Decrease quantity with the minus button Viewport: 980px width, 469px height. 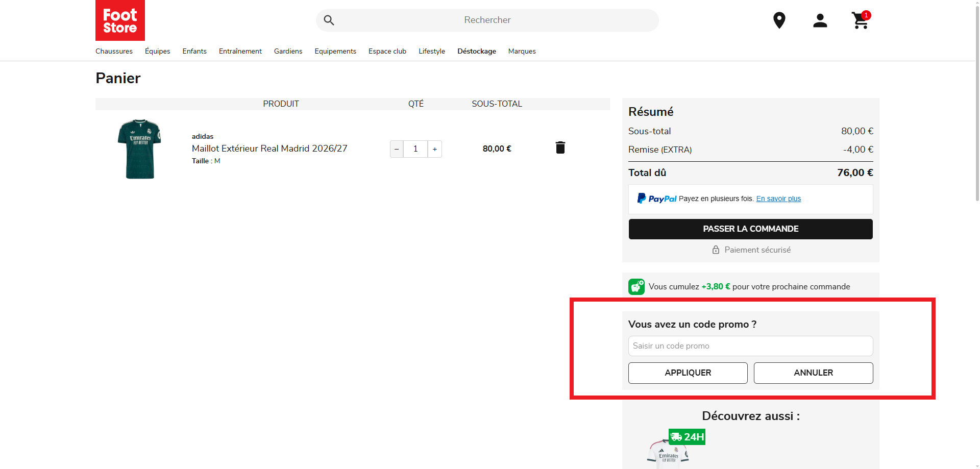tap(397, 149)
